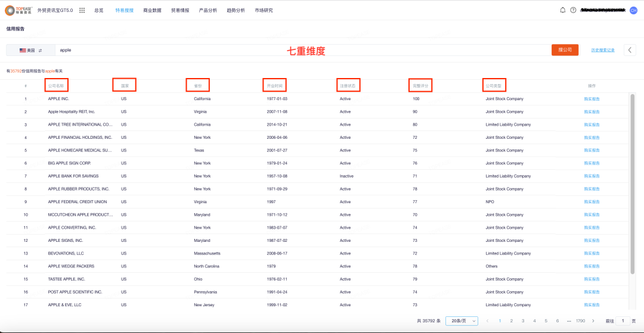This screenshot has height=333, width=644.
Task: Click the Massachusetts province cell
Action: pyautogui.click(x=207, y=253)
